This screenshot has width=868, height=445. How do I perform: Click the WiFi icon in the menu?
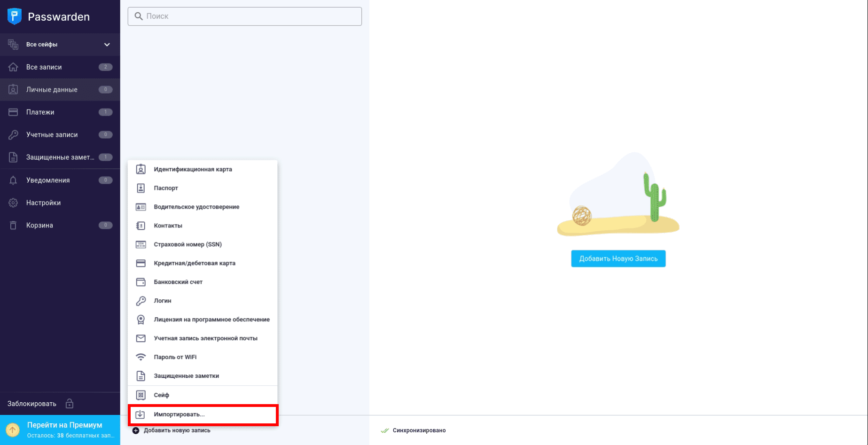coord(141,357)
